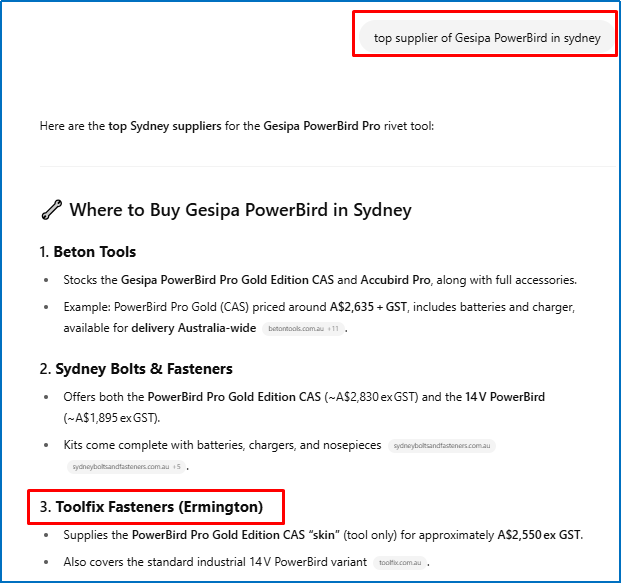Click the wrench icon beside the heading
Screen dimensions: 622x584
pyautogui.click(x=50, y=210)
